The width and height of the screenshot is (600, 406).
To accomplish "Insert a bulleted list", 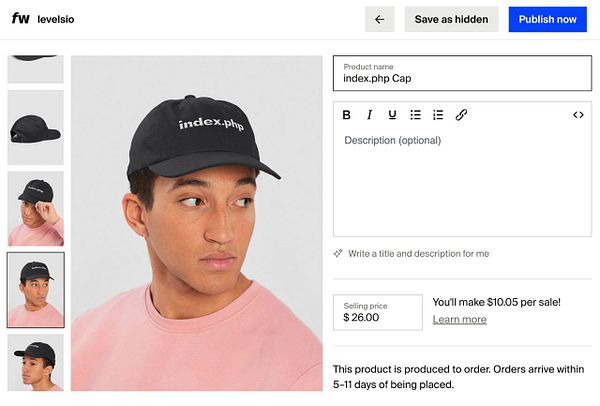I will point(416,115).
